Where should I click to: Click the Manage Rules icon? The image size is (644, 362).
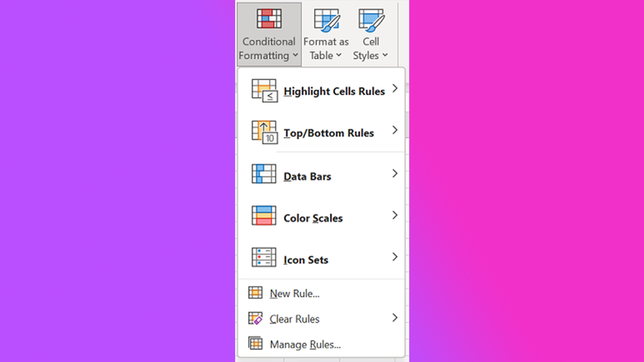(x=255, y=343)
